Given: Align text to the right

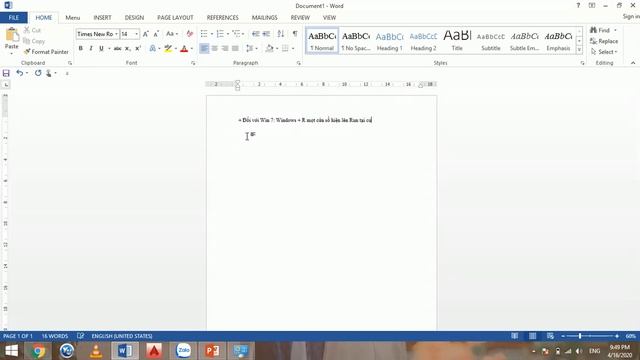Looking at the screenshot, I should click(224, 49).
